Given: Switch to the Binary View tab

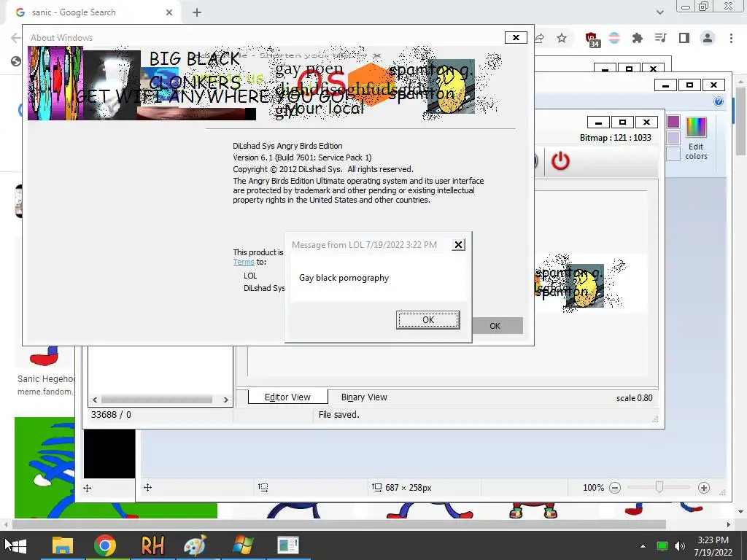Looking at the screenshot, I should (x=364, y=397).
